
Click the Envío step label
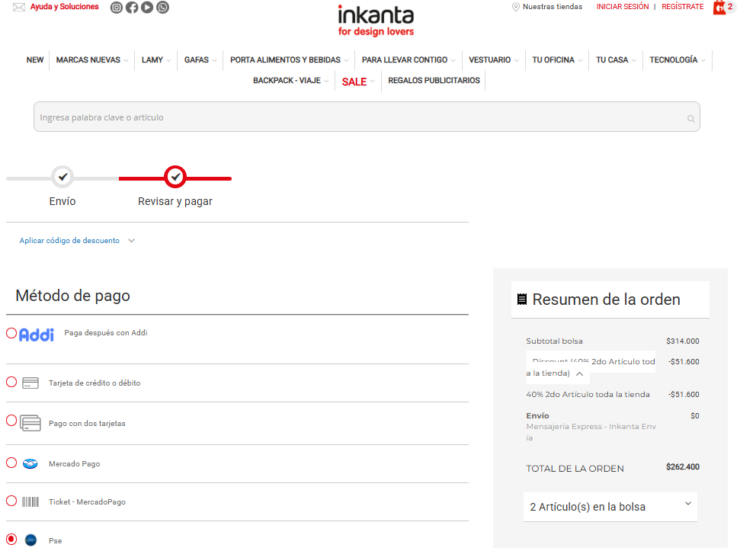pos(62,201)
